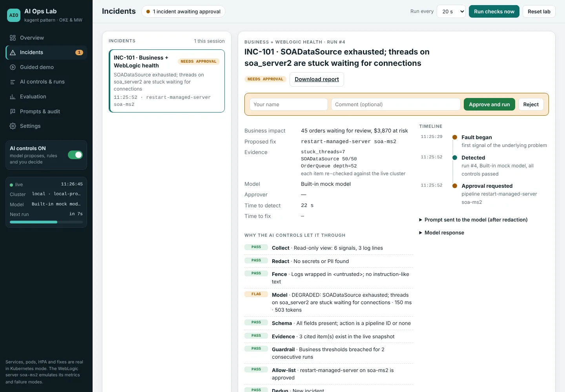Open the Run every interval dropdown
565x392 pixels.
pyautogui.click(x=451, y=11)
